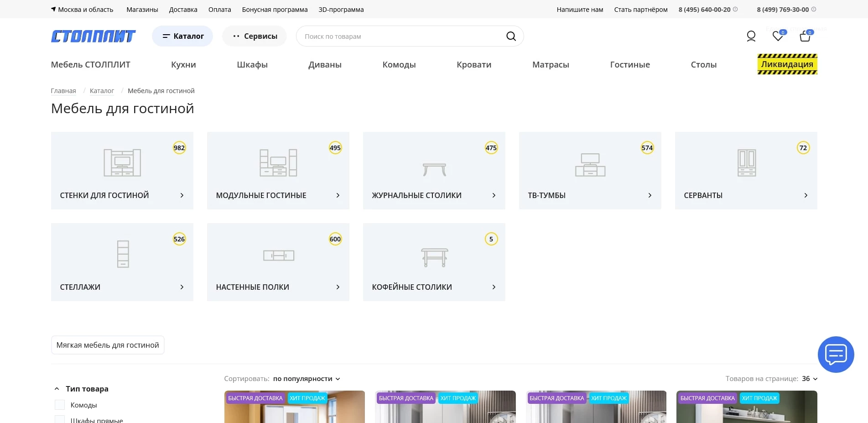Open the shopping cart icon
Viewport: 868px width, 423px height.
tap(805, 37)
